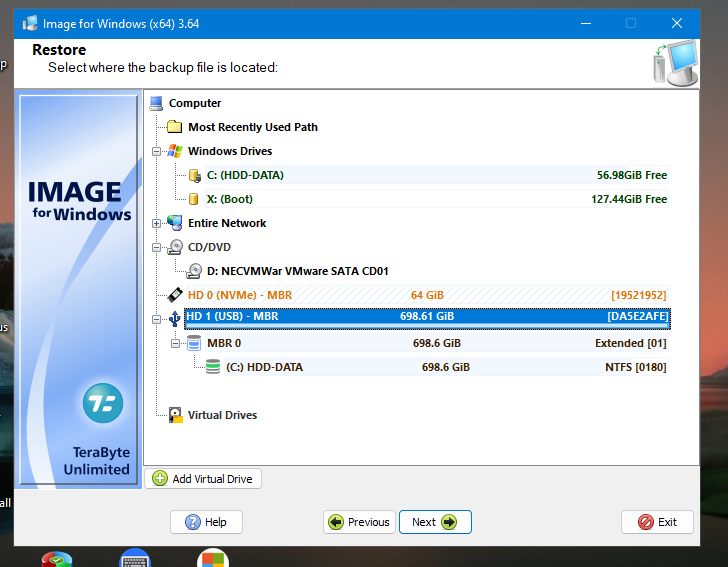Select (C:) HDD-DATA NTFS partition
Viewport: 728px width, 567px height.
coord(446,367)
